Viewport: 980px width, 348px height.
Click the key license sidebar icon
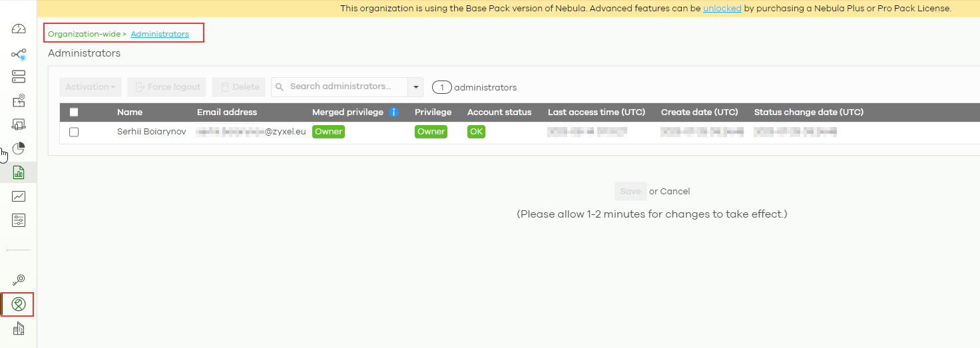tap(19, 280)
